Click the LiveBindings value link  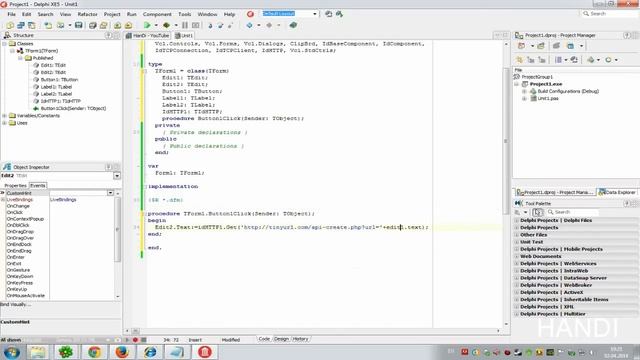pos(63,200)
